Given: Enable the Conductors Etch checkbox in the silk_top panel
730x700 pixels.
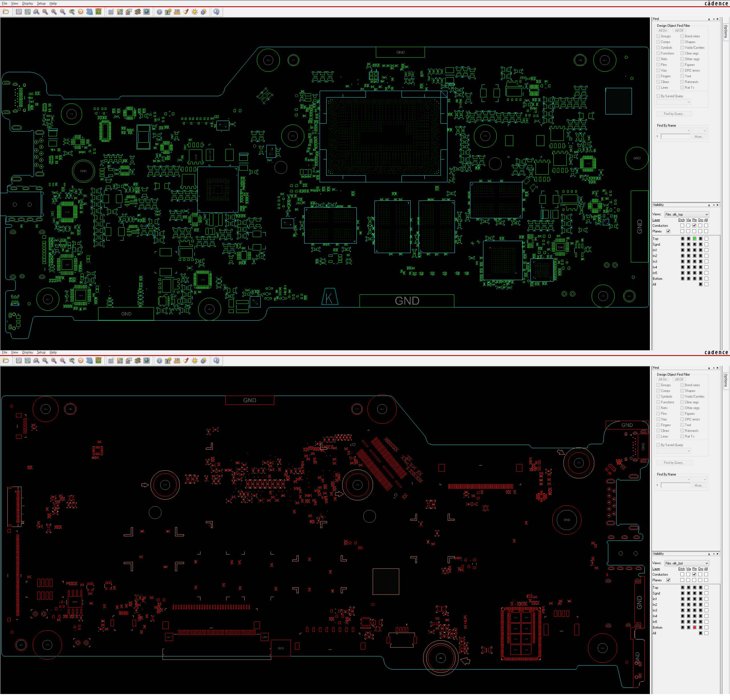Looking at the screenshot, I should (682, 226).
